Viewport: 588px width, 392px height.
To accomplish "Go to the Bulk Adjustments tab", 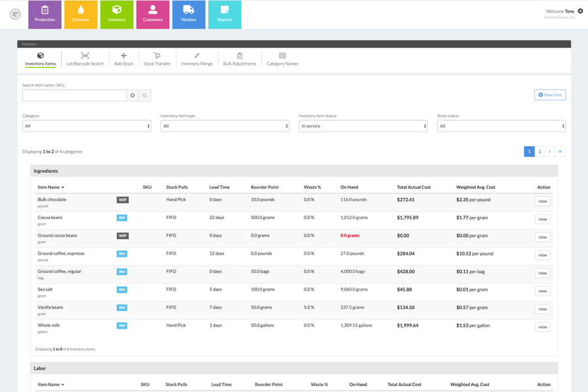I will click(239, 59).
